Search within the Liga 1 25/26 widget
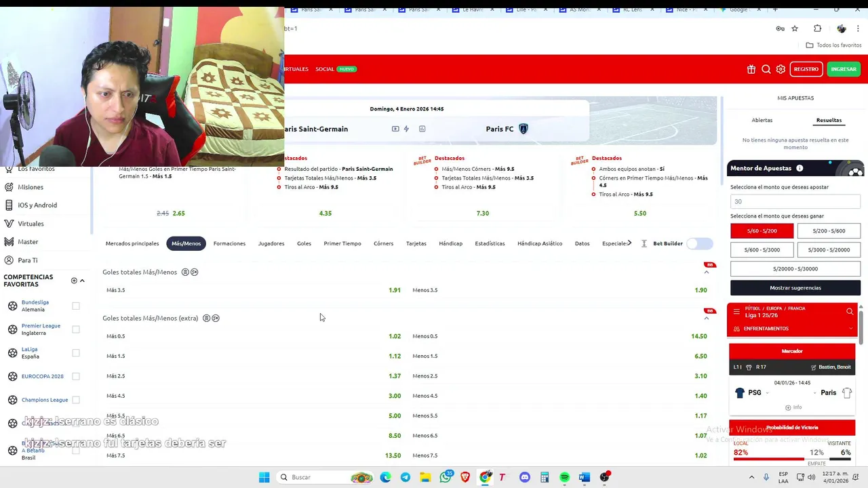 [850, 312]
